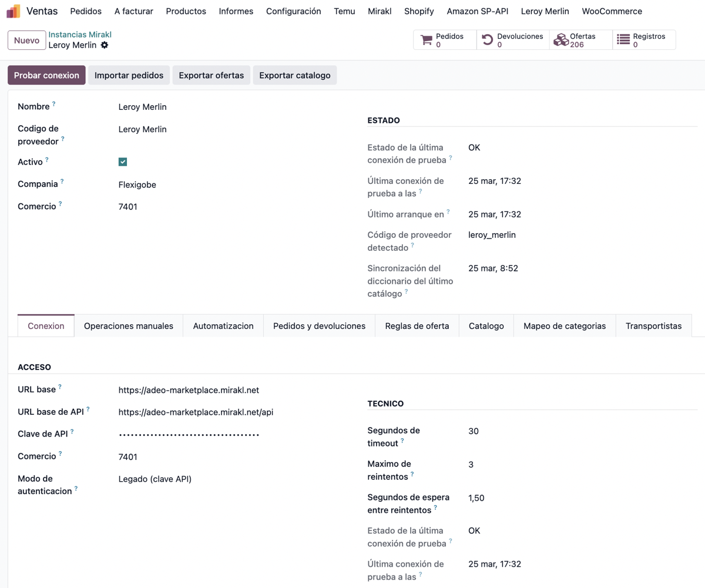
Task: Open the Pedidos shopping cart stat icon
Action: click(427, 40)
